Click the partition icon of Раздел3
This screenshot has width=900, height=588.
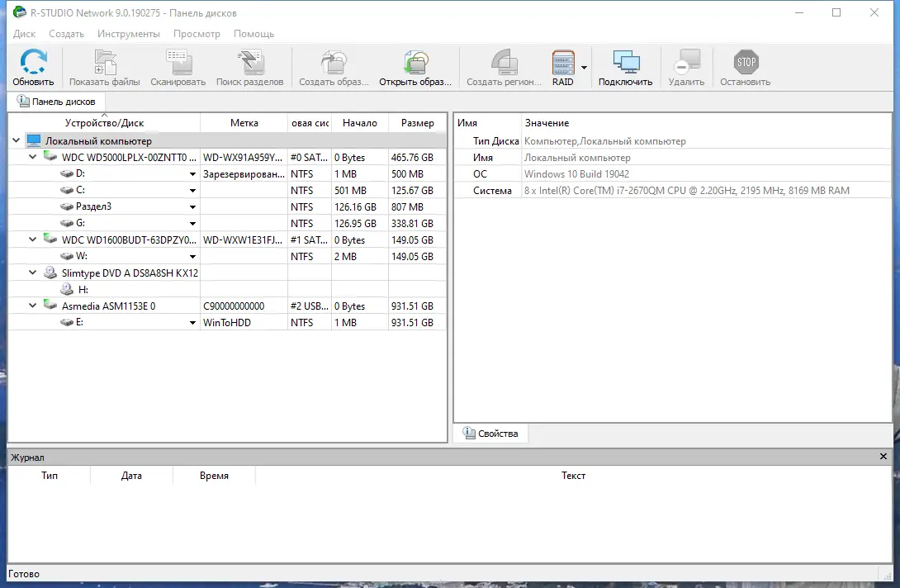point(67,206)
